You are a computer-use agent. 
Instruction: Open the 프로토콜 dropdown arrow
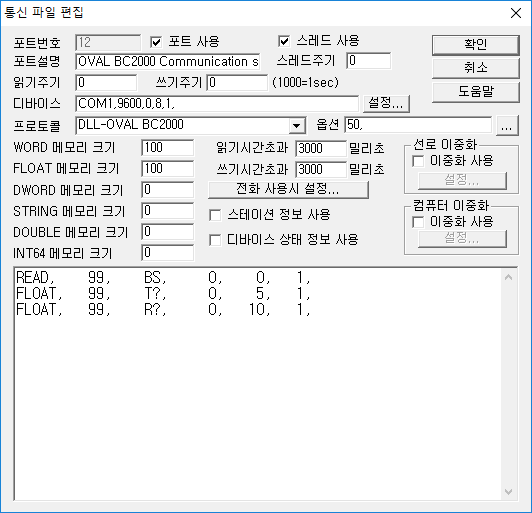[297, 126]
